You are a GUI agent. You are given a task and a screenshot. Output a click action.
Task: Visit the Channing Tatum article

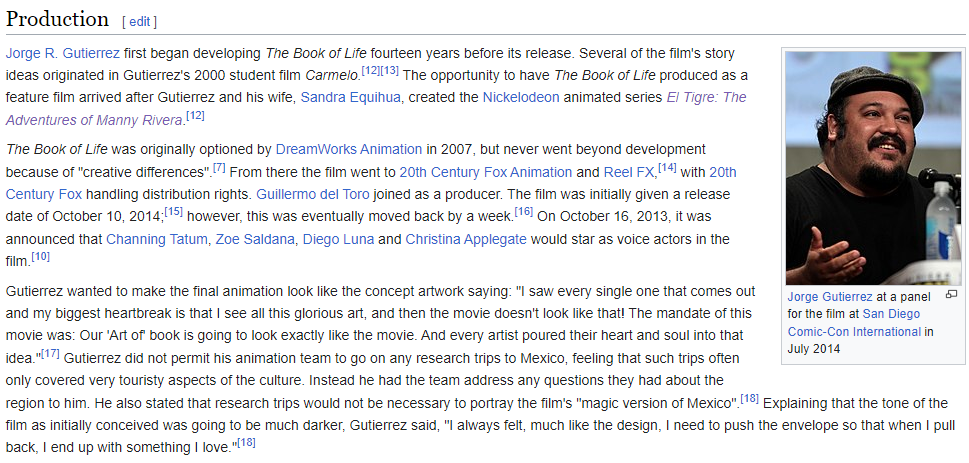[x=157, y=239]
